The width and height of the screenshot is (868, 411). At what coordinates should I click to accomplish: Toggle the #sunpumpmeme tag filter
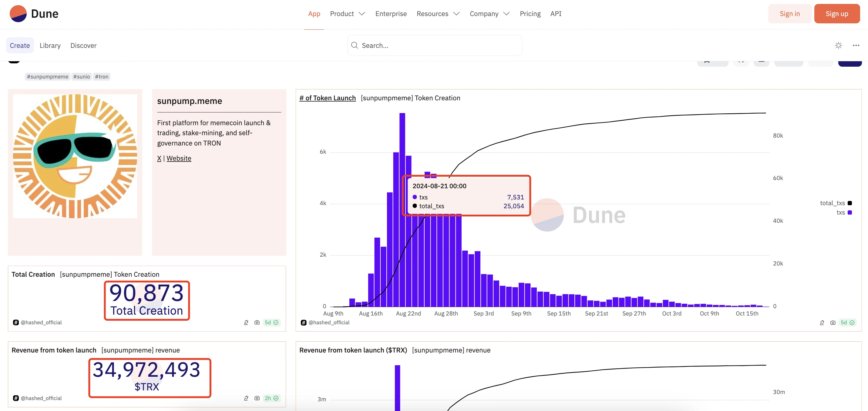point(47,77)
